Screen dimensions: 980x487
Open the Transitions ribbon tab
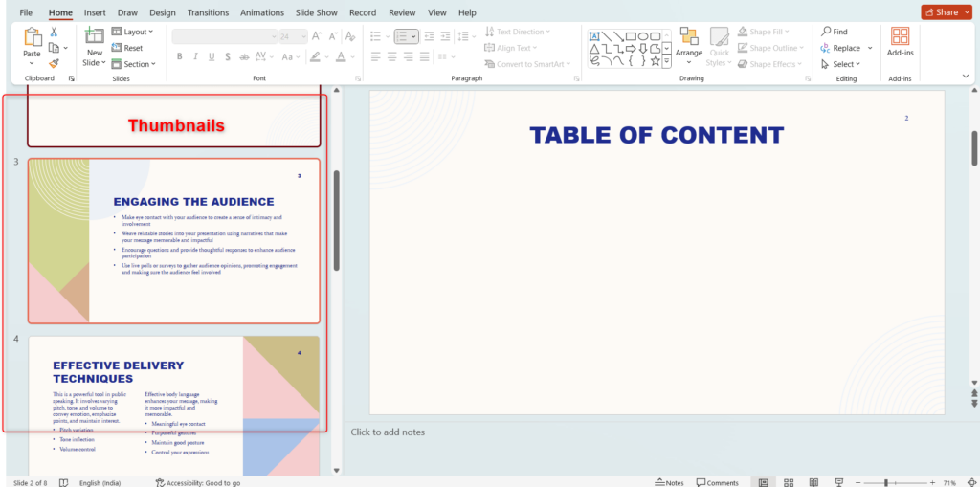pyautogui.click(x=208, y=12)
